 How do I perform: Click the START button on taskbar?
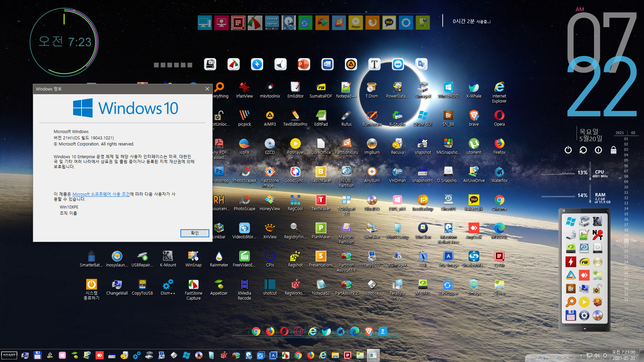(x=9, y=355)
